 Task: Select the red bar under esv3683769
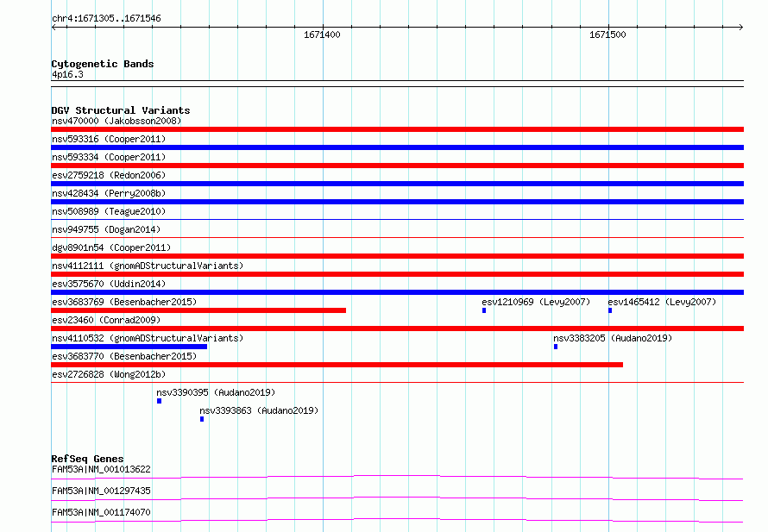click(198, 310)
